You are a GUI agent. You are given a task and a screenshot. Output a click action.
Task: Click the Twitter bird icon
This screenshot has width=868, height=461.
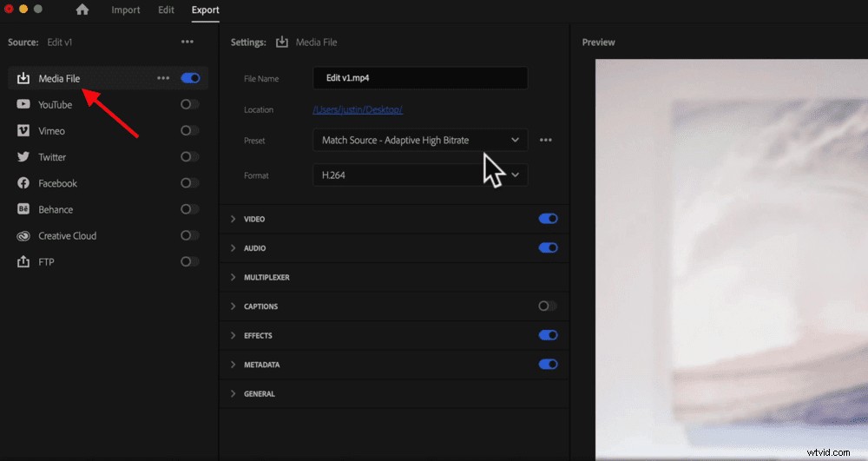(23, 156)
